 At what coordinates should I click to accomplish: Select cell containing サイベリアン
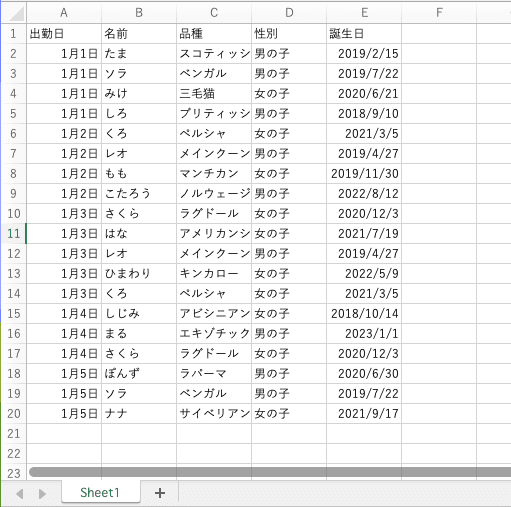coord(214,413)
